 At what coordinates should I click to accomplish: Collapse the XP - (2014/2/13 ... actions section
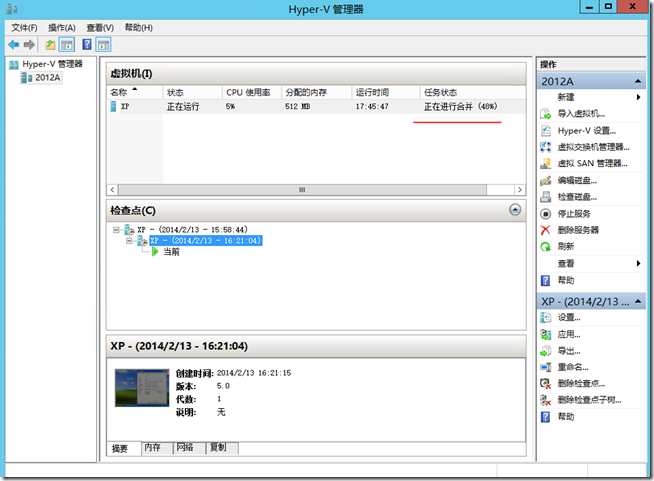638,301
